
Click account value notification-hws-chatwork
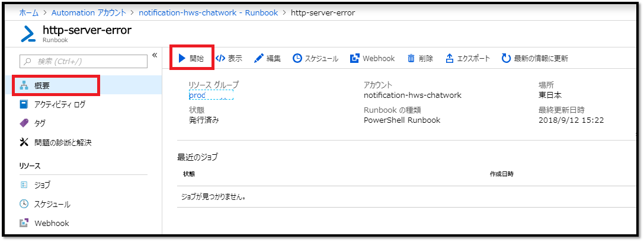coord(412,95)
